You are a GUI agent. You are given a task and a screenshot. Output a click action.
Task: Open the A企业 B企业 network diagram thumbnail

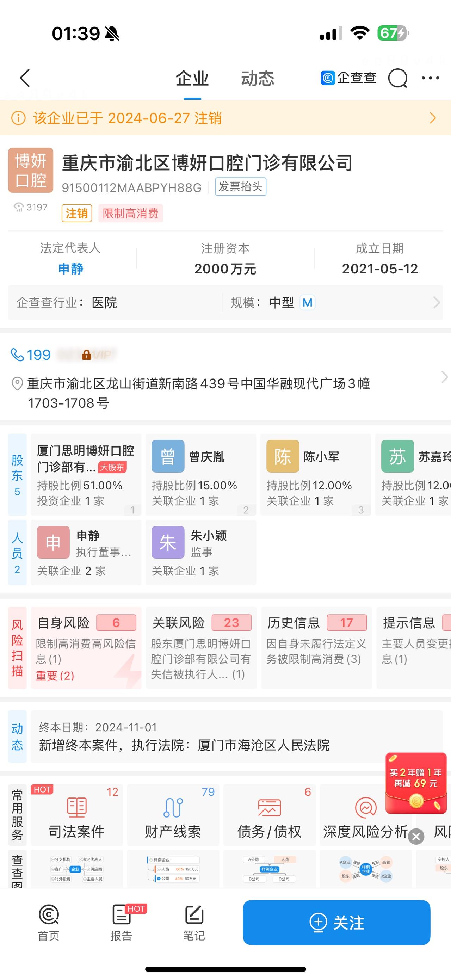[366, 869]
